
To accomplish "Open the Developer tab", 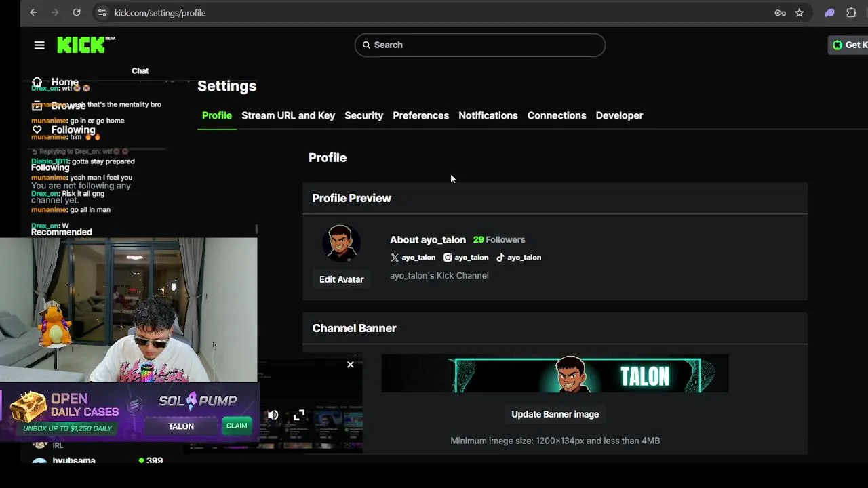I will click(619, 115).
